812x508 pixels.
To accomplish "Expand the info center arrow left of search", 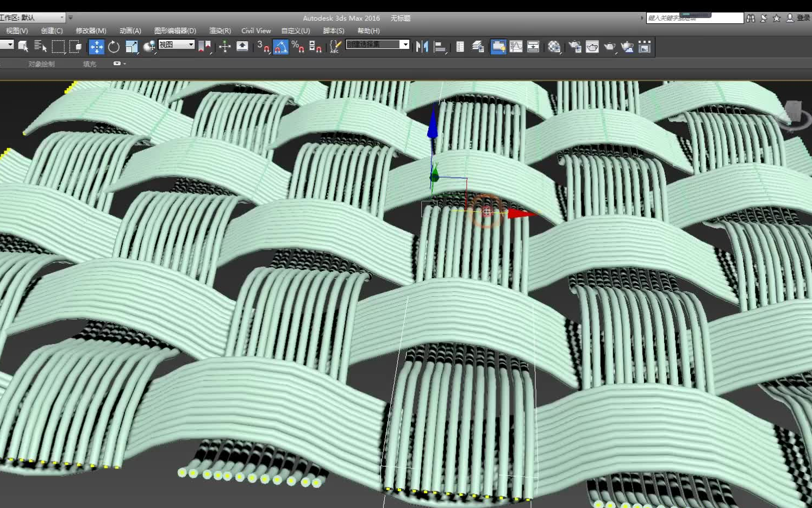I will point(642,18).
